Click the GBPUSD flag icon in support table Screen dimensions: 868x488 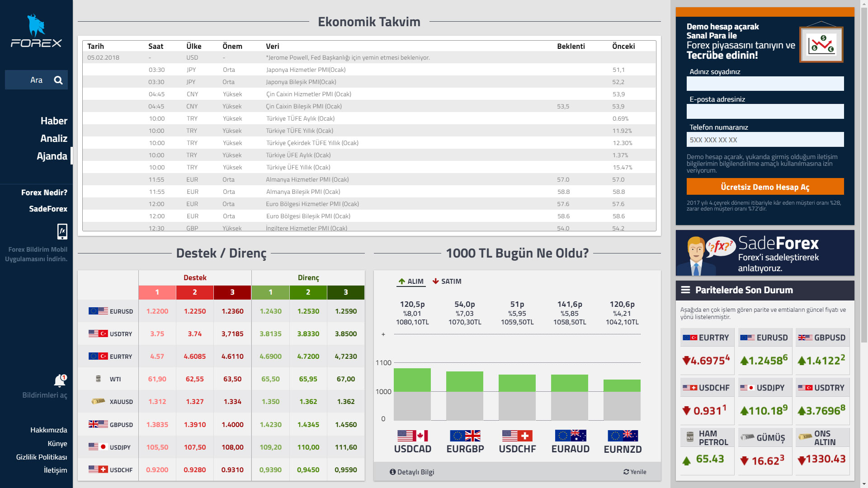point(98,424)
